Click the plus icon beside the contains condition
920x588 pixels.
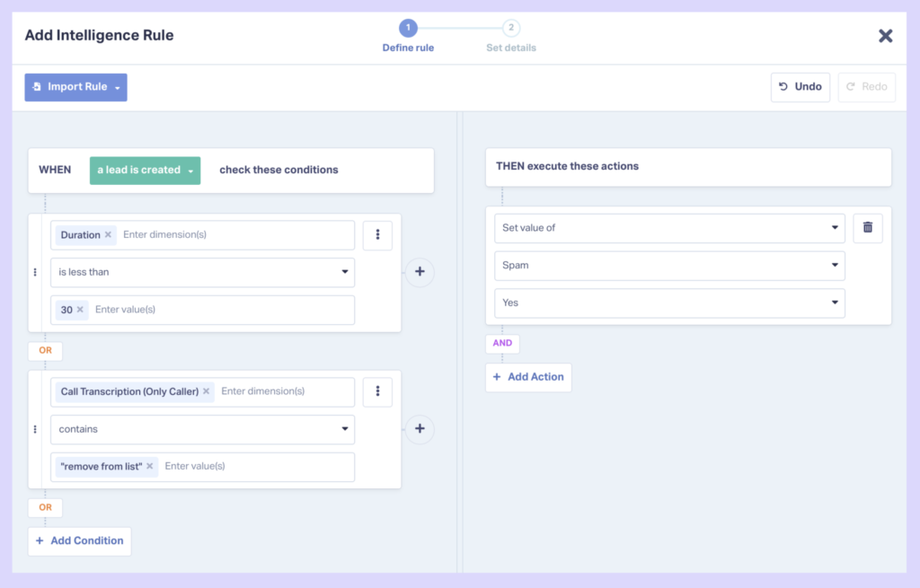pos(420,429)
